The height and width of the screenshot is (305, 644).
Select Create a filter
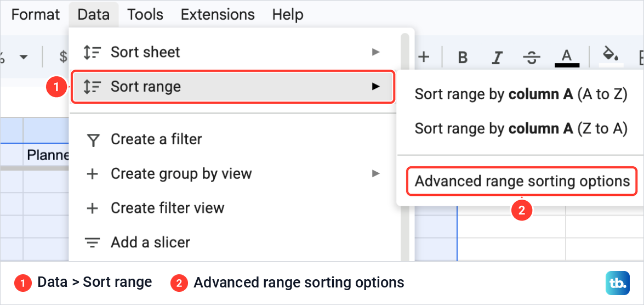click(233, 139)
